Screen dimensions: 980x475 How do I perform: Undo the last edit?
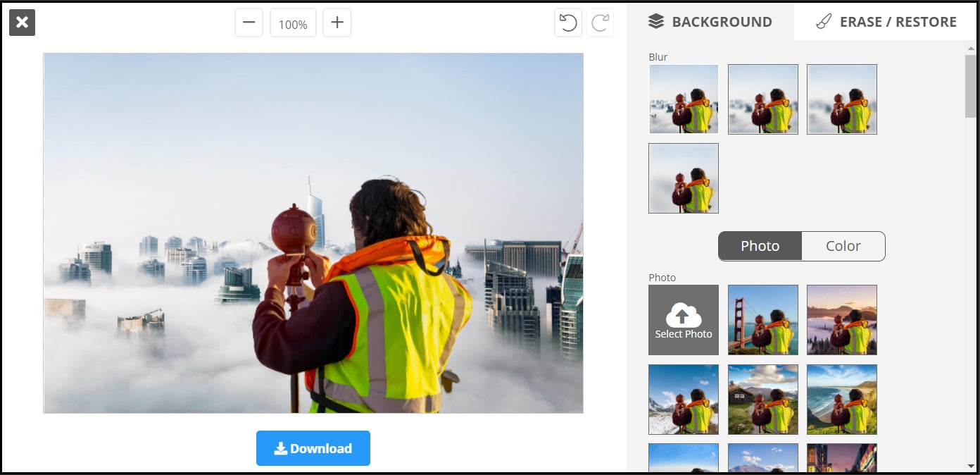568,23
